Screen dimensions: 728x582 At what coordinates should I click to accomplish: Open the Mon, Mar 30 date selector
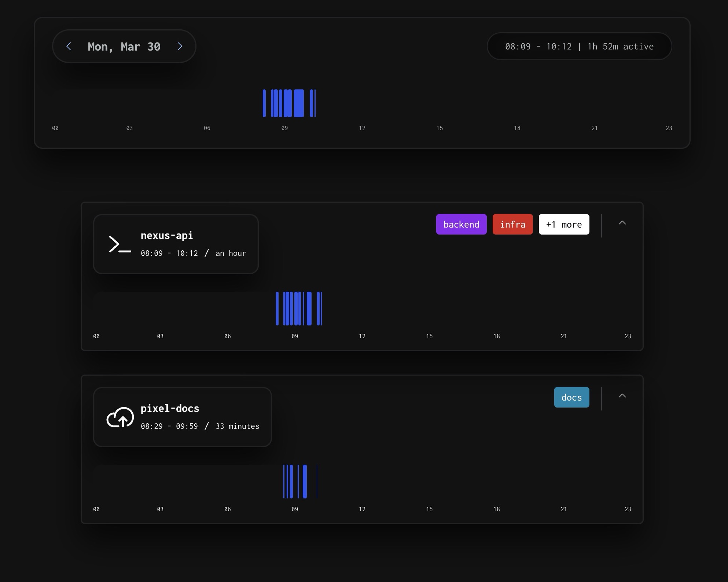click(x=124, y=46)
